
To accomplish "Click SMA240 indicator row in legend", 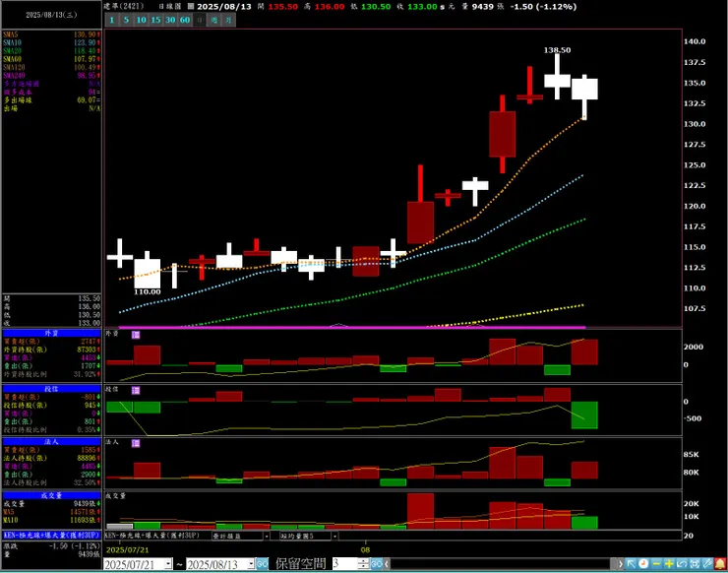I will [x=51, y=75].
